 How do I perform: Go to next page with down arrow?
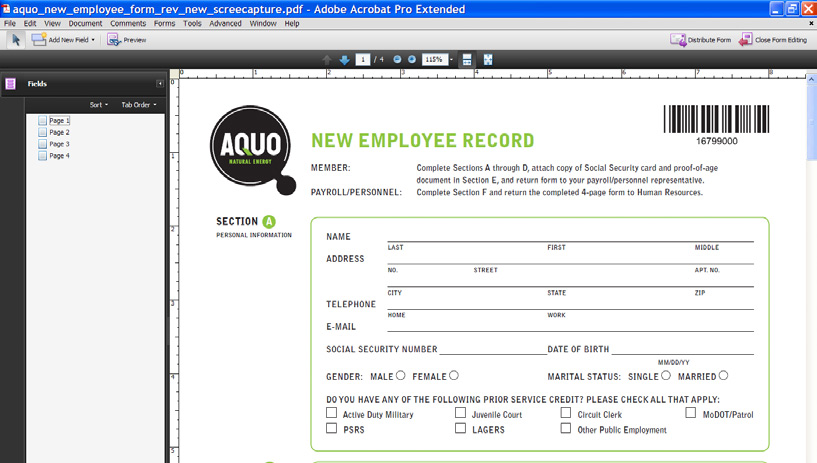pos(344,60)
